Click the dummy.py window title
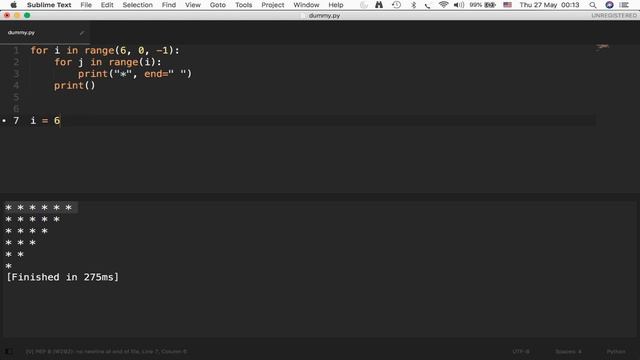This screenshot has height=360, width=640. pyautogui.click(x=324, y=16)
